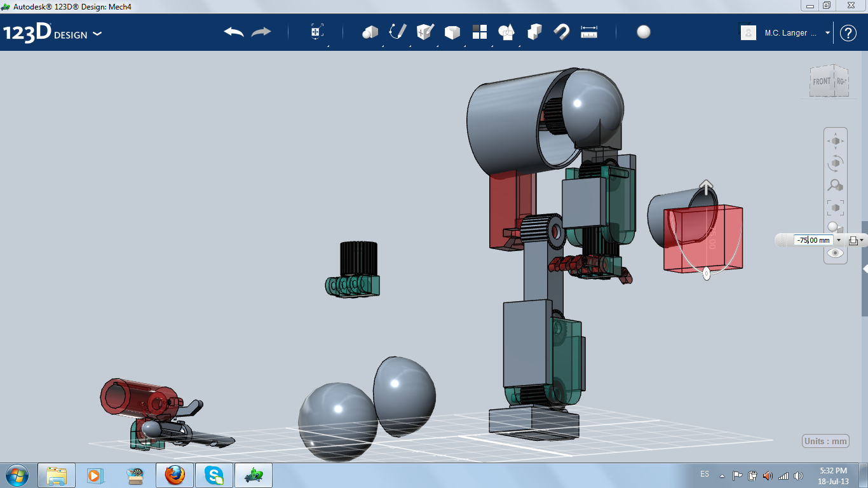Click the account avatar picture
This screenshot has height=488, width=868.
tap(749, 32)
